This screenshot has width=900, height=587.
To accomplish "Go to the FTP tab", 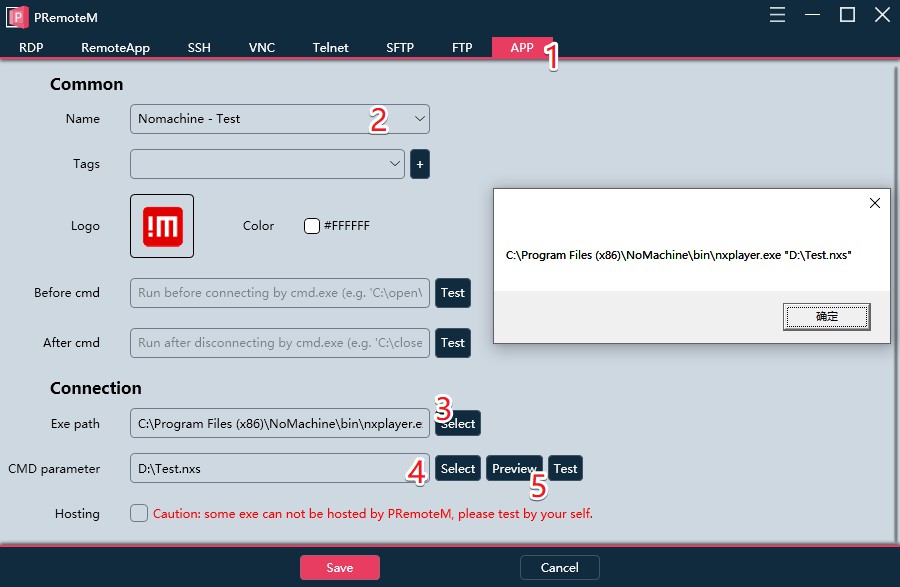I will point(462,48).
